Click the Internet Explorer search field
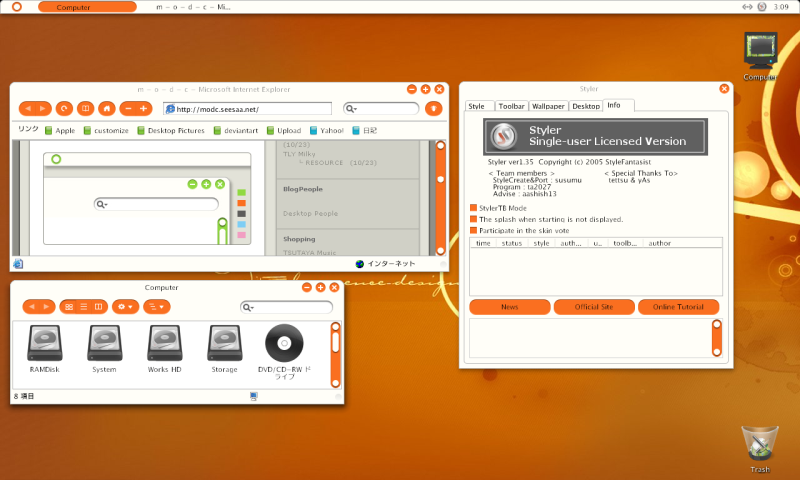Screen dimensions: 800x480 pos(381,109)
